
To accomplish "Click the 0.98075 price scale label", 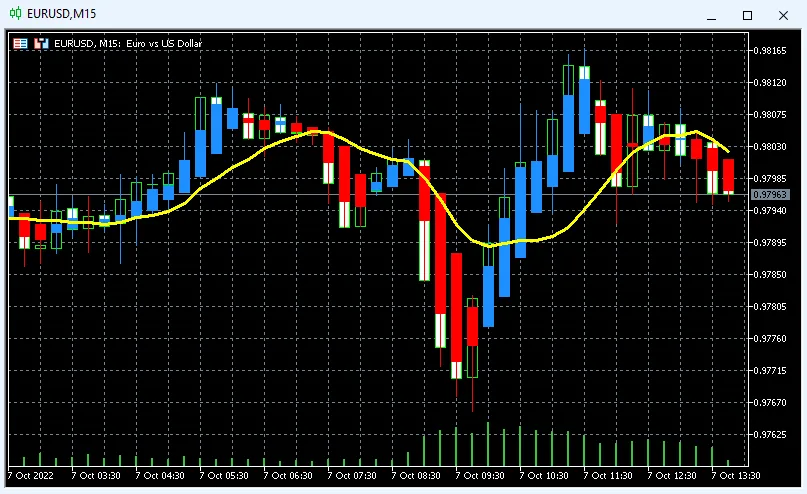I will tap(770, 114).
